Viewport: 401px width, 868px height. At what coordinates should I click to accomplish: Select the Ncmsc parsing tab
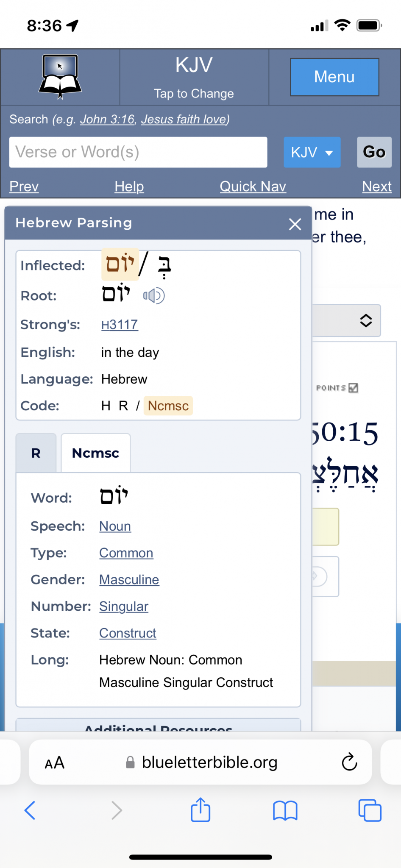96,453
